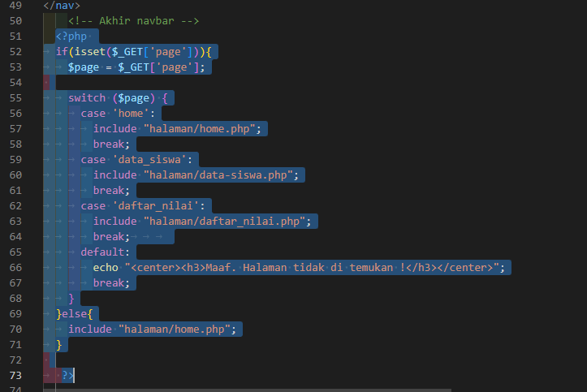Viewport: 587px width, 392px height.
Task: Click the break statement on line 61
Action: click(111, 191)
